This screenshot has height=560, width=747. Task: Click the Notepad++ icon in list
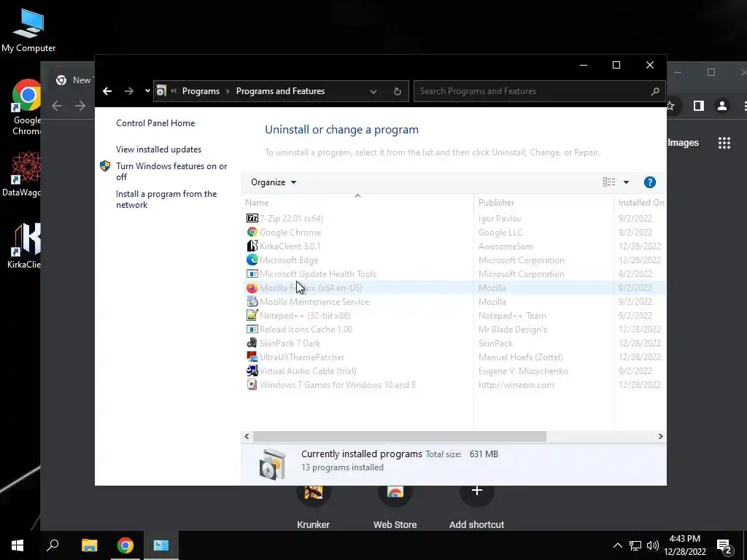(252, 315)
